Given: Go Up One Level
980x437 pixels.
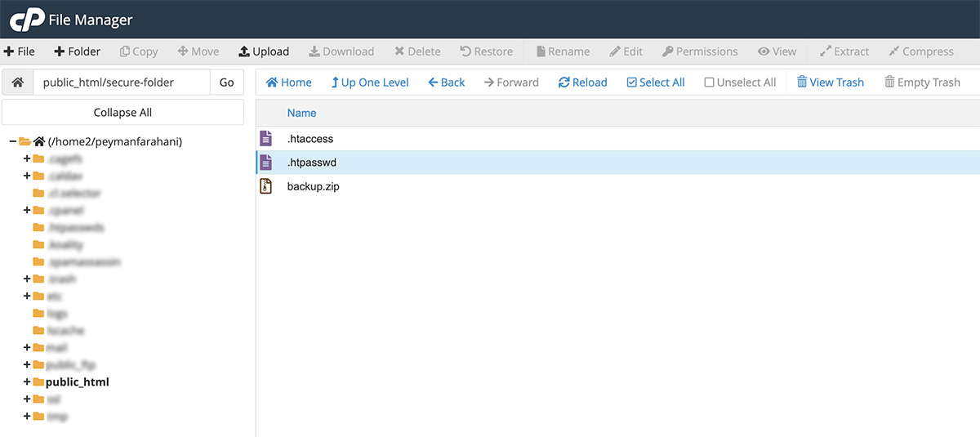Looking at the screenshot, I should (370, 82).
